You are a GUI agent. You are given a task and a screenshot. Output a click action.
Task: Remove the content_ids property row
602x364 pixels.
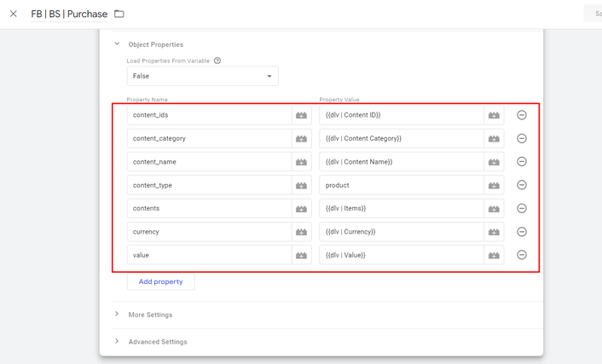coord(522,115)
